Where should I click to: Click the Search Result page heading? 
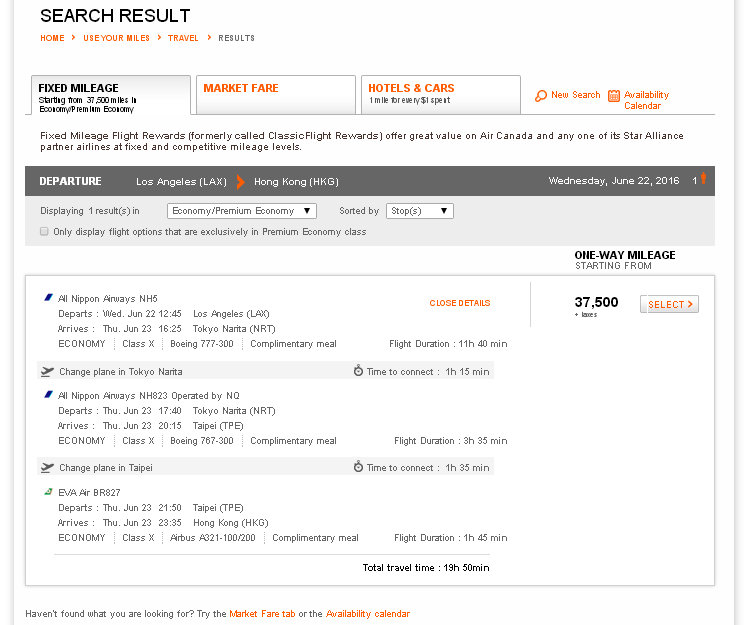[x=115, y=16]
